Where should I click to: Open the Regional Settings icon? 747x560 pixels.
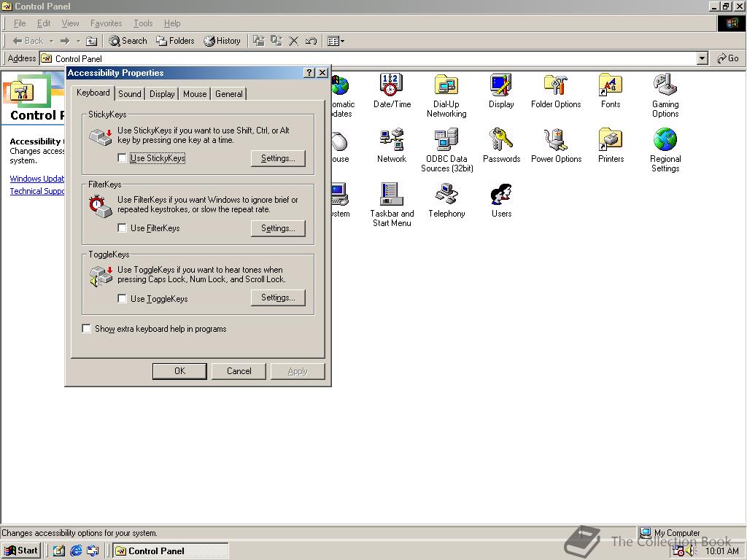(x=665, y=150)
